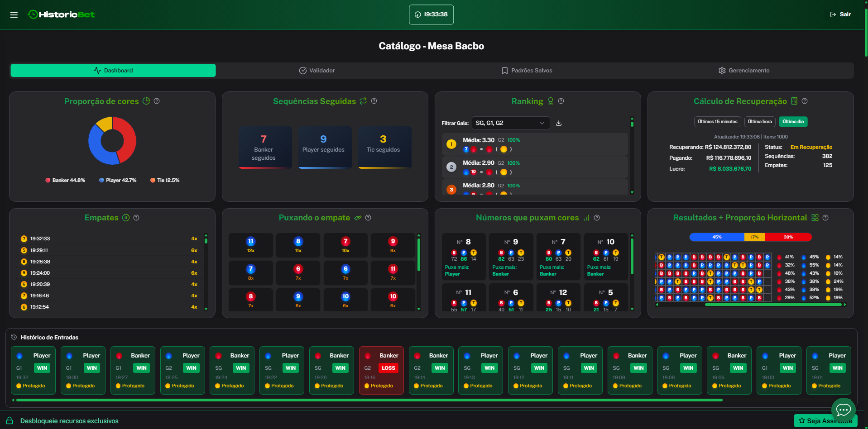Expand the Filtrar Gale dropdown
Image resolution: width=868 pixels, height=429 pixels.
(x=510, y=123)
